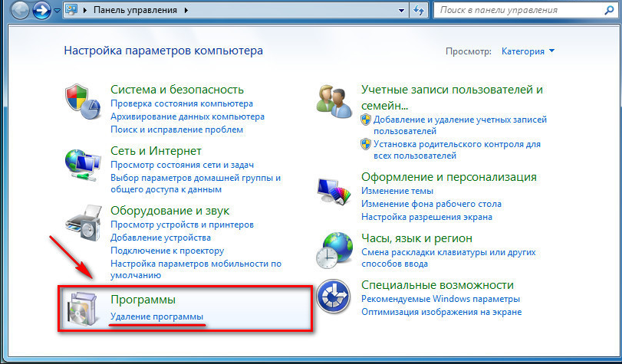This screenshot has width=622, height=364.
Task: Click the Система и безопасность shield icon
Action: coord(83,101)
